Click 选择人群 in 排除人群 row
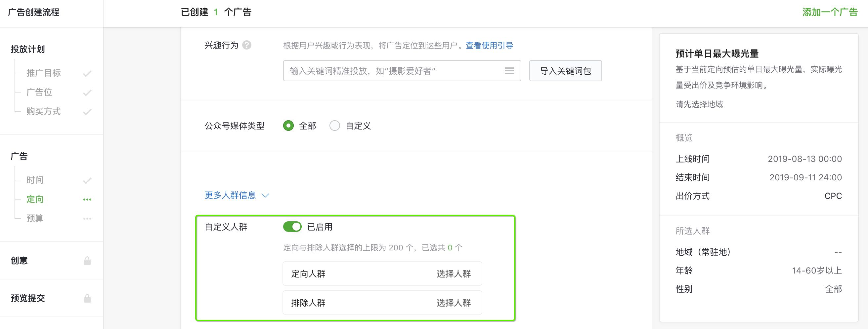 pyautogui.click(x=454, y=303)
